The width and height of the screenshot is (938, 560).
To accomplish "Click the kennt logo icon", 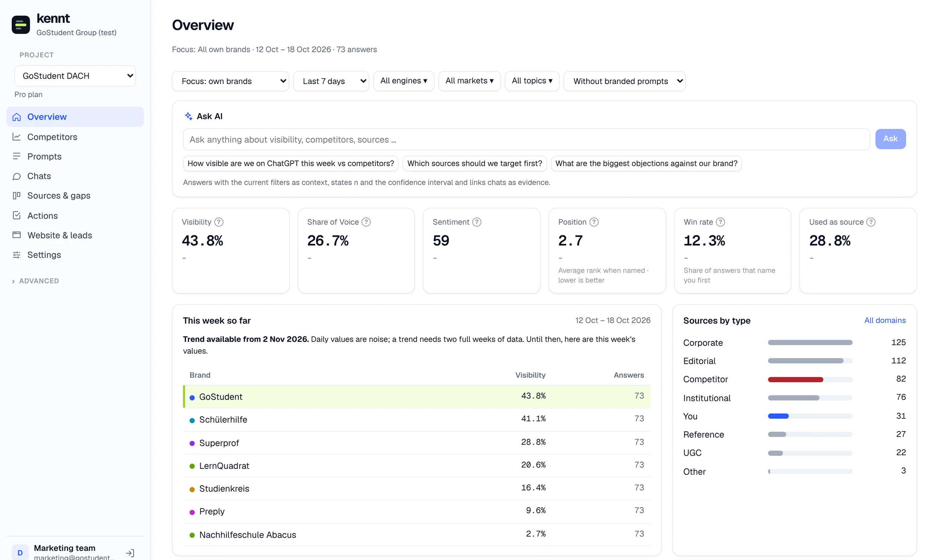I will point(21,25).
